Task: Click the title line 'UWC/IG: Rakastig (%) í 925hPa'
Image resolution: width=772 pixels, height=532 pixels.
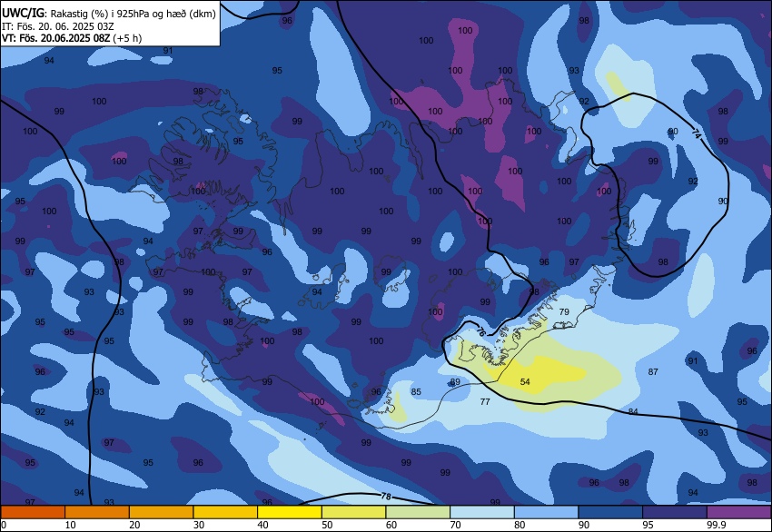Action: [x=109, y=14]
